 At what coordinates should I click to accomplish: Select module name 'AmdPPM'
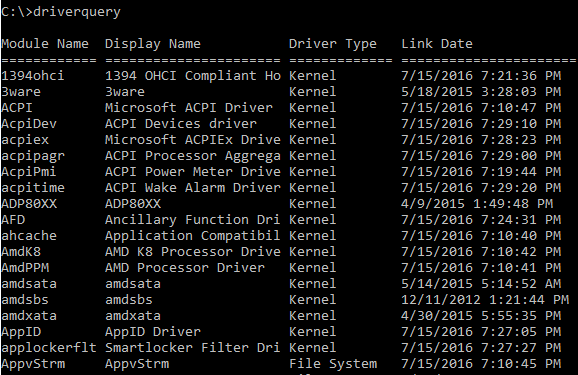point(25,268)
